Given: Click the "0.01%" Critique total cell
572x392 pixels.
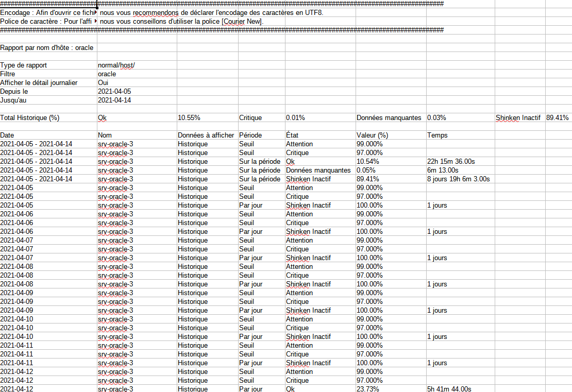Looking at the screenshot, I should click(295, 118).
